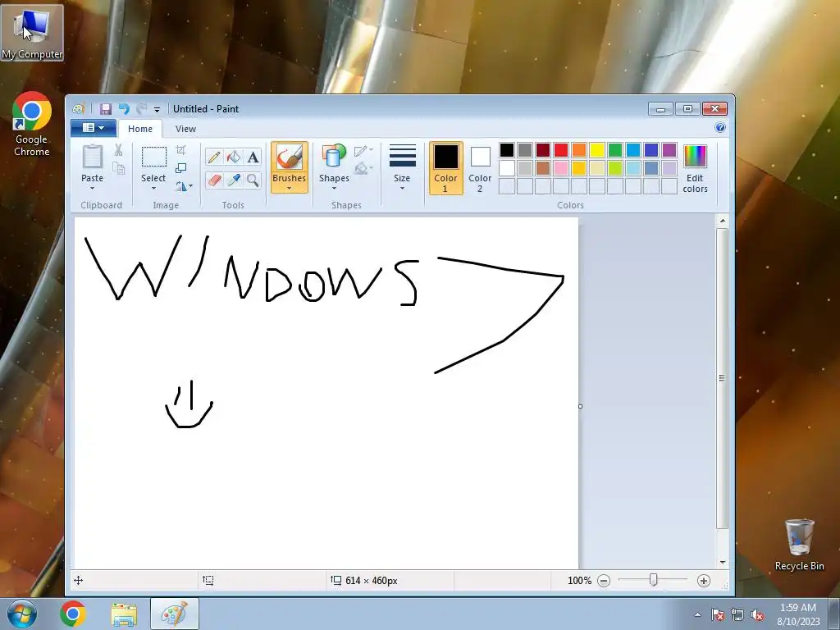Screen dimensions: 840x630
Task: Click the Save icon in quick access toolbar
Action: tap(106, 109)
